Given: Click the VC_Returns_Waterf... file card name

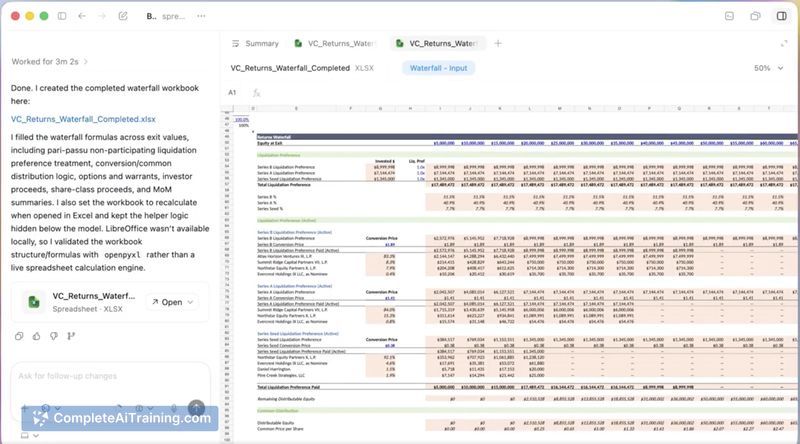Looking at the screenshot, I should point(94,296).
